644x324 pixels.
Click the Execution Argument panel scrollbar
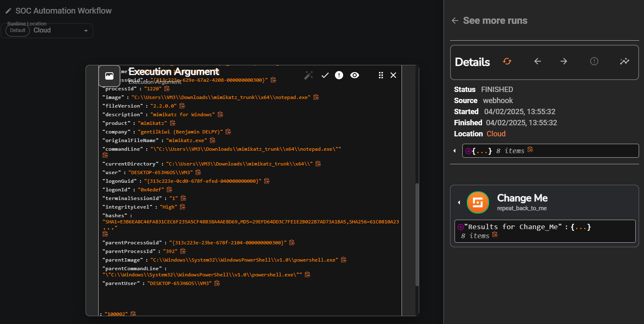click(417, 234)
